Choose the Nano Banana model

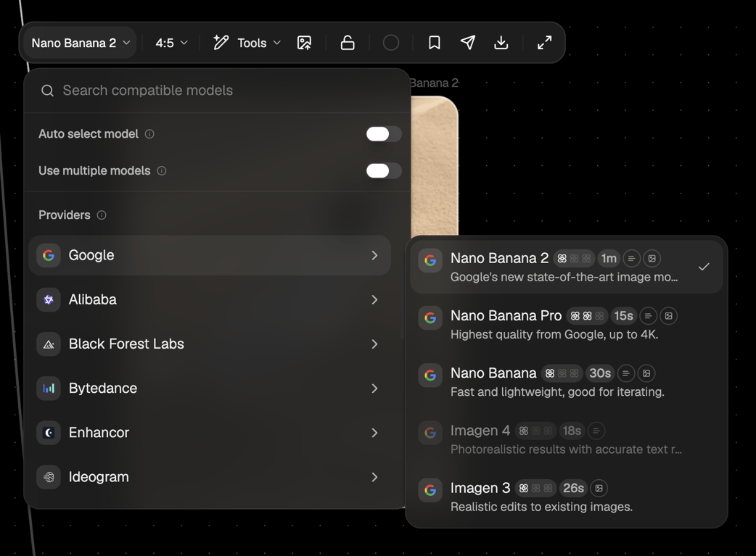pyautogui.click(x=567, y=381)
